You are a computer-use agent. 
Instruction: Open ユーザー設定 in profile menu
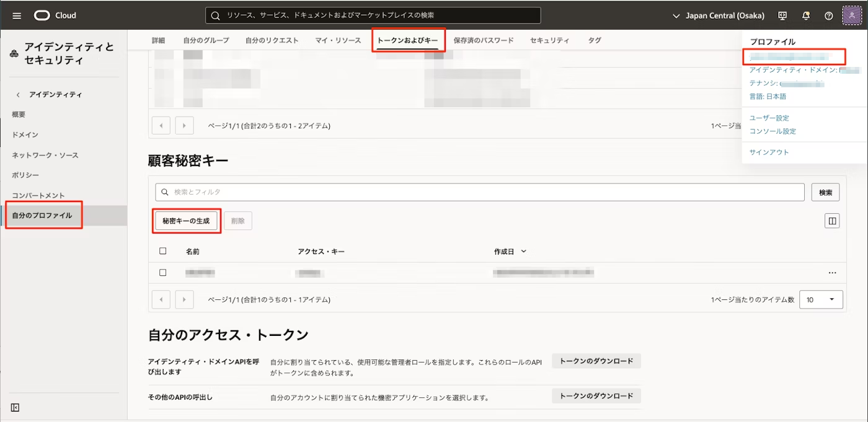pyautogui.click(x=769, y=118)
